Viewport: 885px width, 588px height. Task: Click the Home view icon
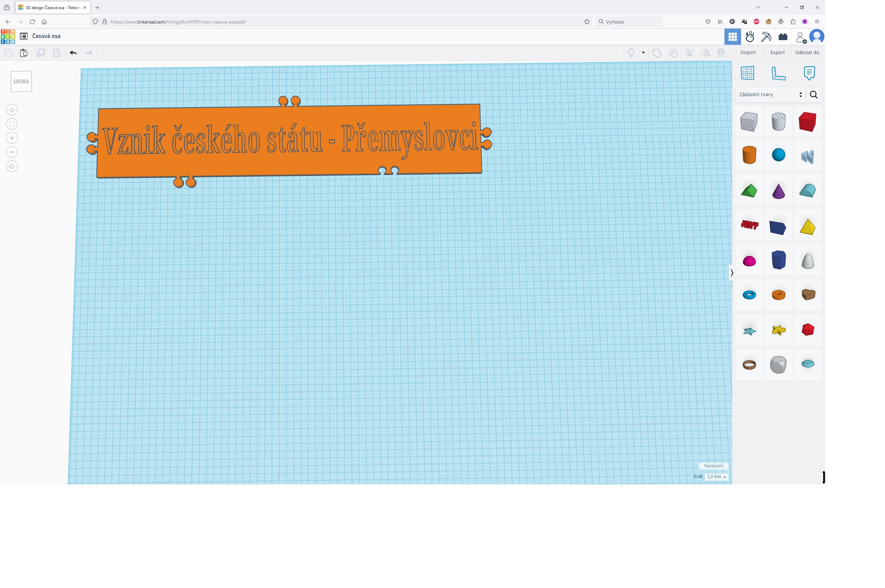[12, 110]
